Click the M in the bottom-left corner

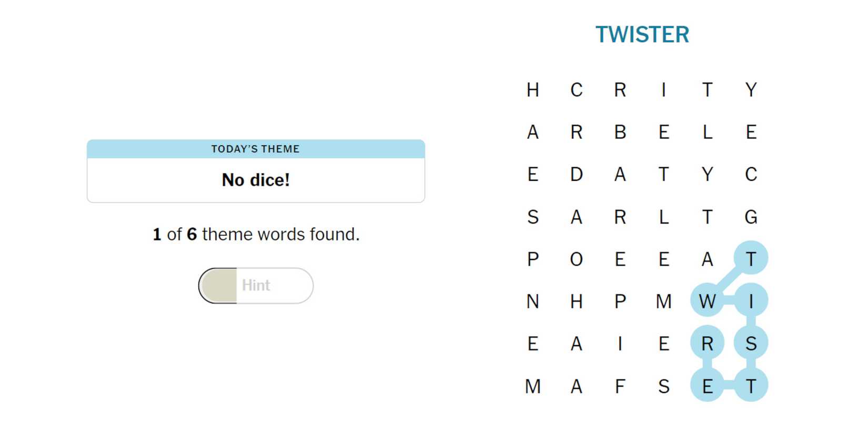pos(533,387)
